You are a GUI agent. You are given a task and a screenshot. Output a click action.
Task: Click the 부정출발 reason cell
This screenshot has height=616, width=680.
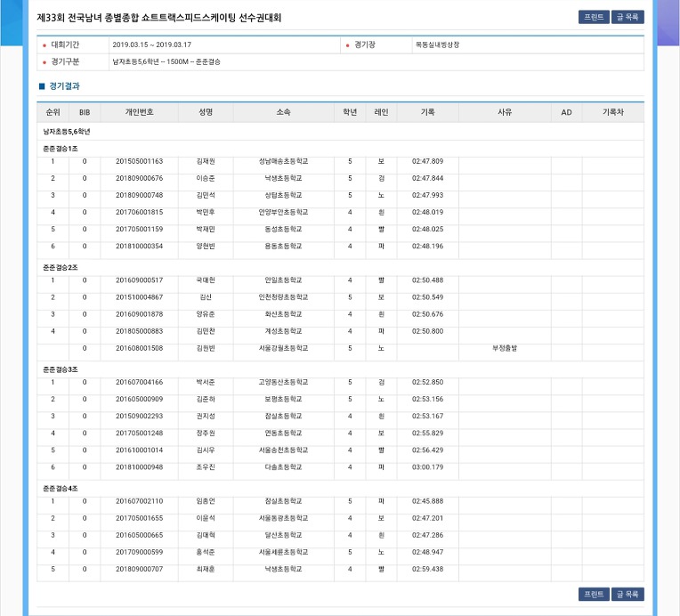coord(504,348)
